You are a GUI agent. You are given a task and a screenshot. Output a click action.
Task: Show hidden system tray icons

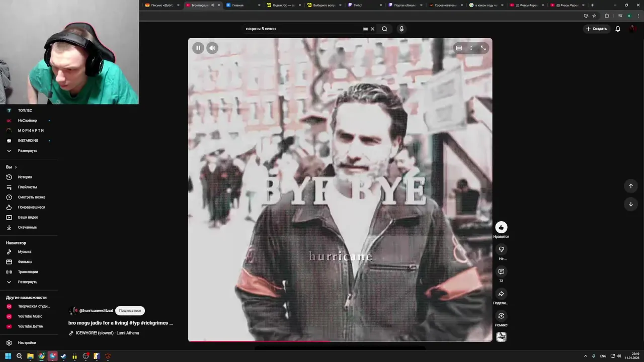coord(585,356)
